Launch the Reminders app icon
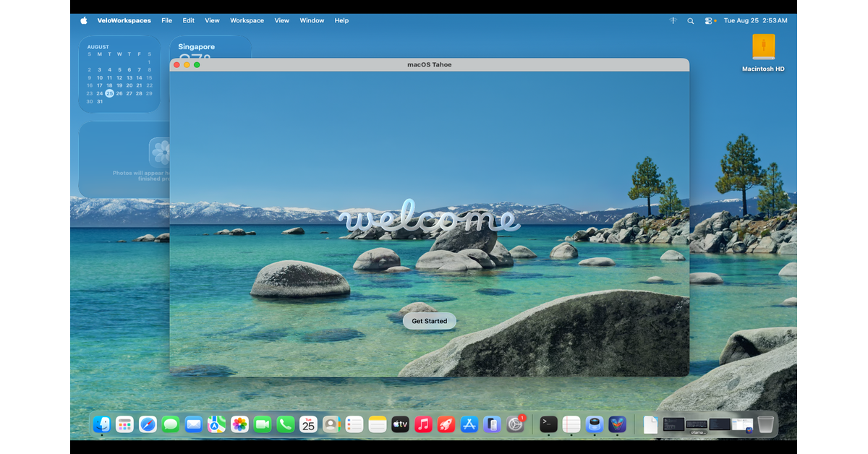 pyautogui.click(x=354, y=424)
